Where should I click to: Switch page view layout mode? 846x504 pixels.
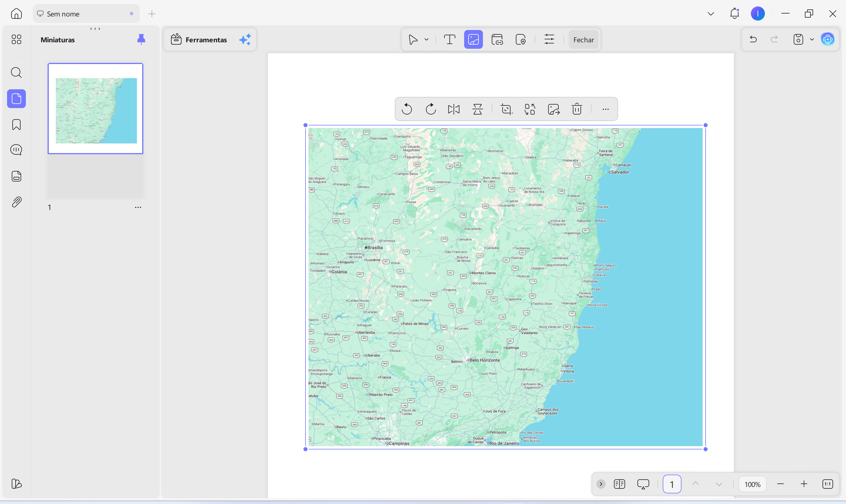(x=620, y=484)
